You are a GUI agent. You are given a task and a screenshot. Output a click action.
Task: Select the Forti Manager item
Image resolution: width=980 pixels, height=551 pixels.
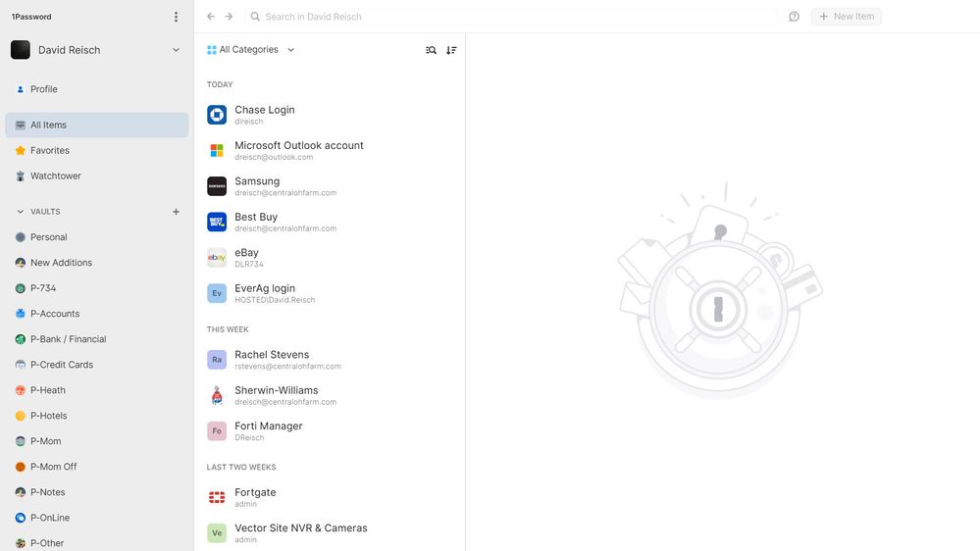coord(330,431)
